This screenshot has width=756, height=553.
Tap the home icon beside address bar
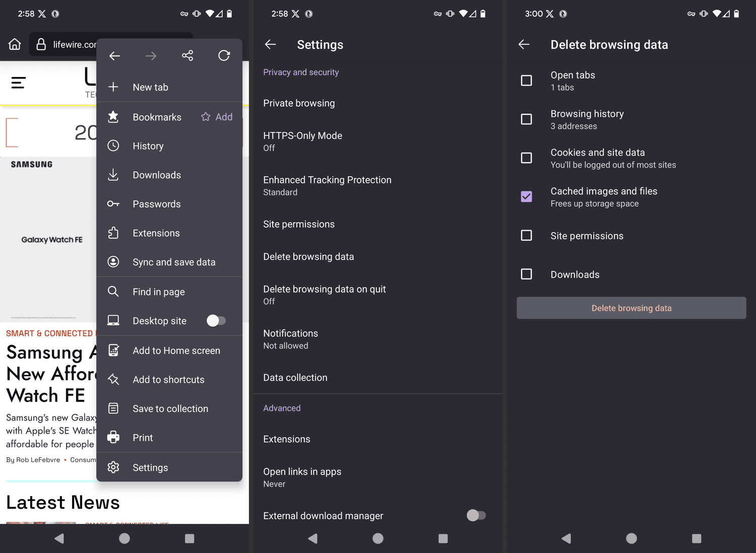click(x=15, y=44)
